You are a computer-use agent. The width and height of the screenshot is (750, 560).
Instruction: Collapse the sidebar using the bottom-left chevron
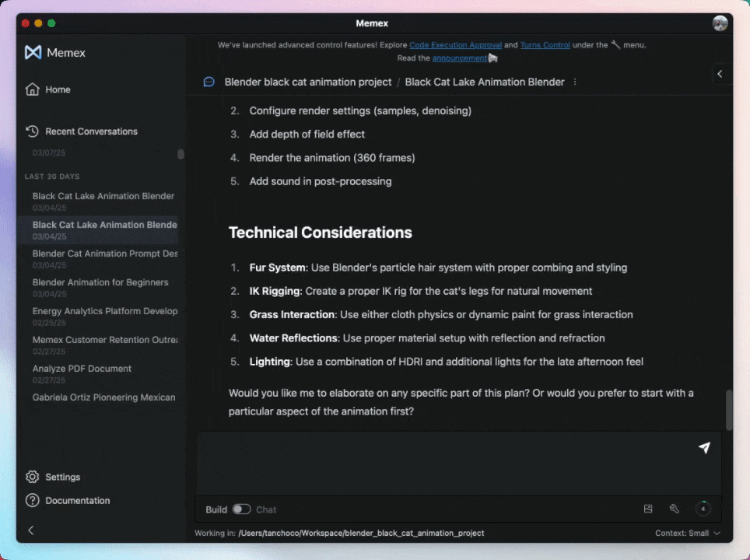(30, 530)
